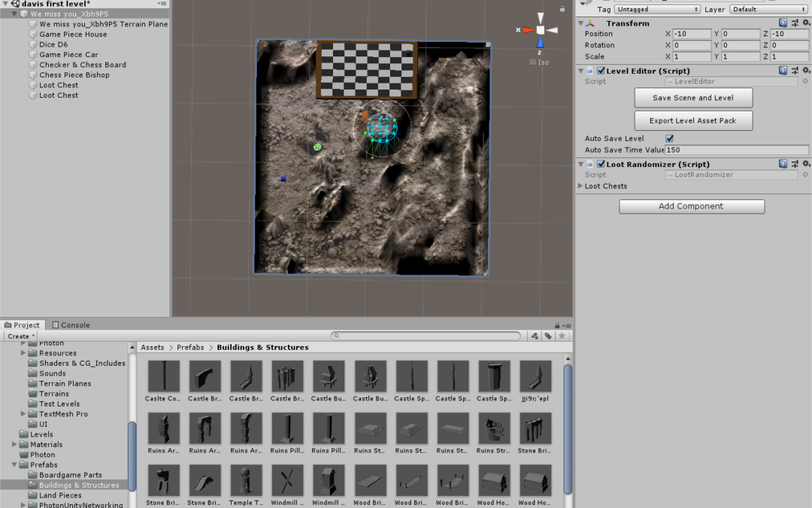Viewport: 812px width, 508px height.
Task: Click the Add Component button
Action: [x=691, y=206]
